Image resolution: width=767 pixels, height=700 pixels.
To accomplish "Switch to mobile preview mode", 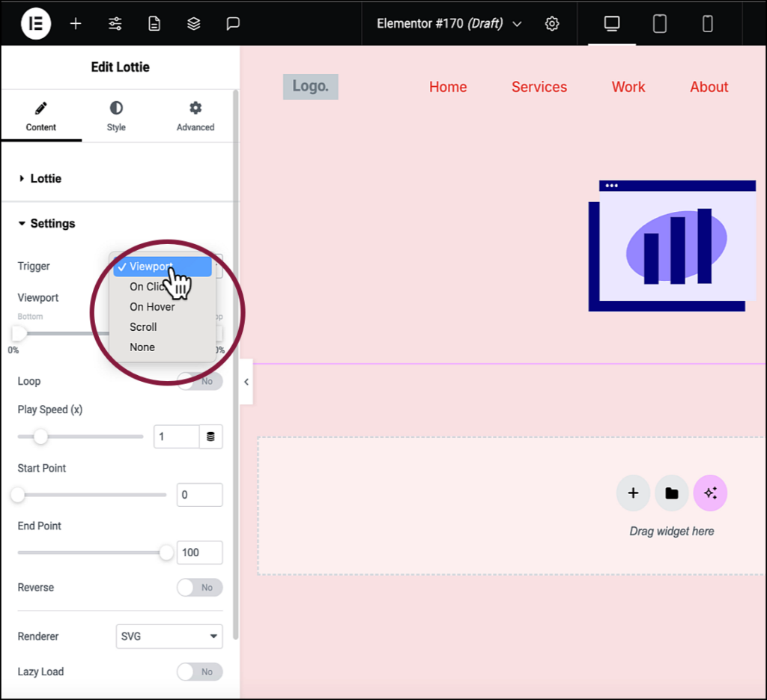I will (x=707, y=23).
